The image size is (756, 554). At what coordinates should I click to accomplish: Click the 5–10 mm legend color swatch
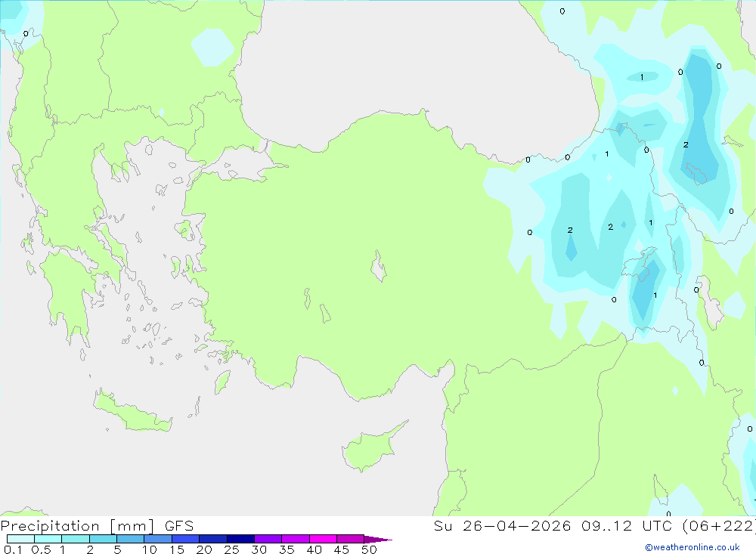point(130,539)
